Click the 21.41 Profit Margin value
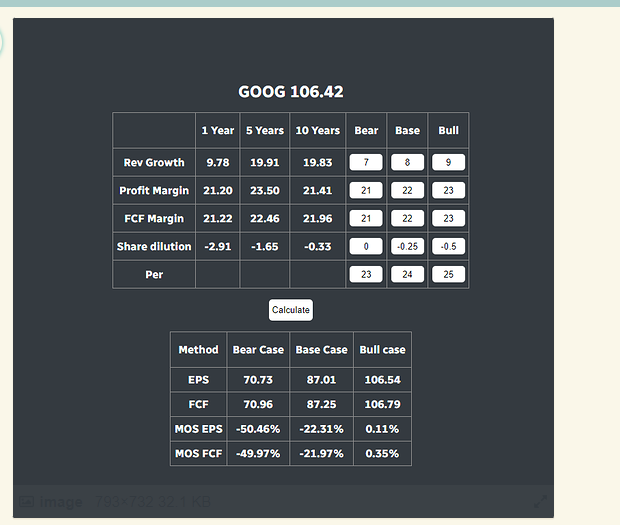 (x=318, y=191)
